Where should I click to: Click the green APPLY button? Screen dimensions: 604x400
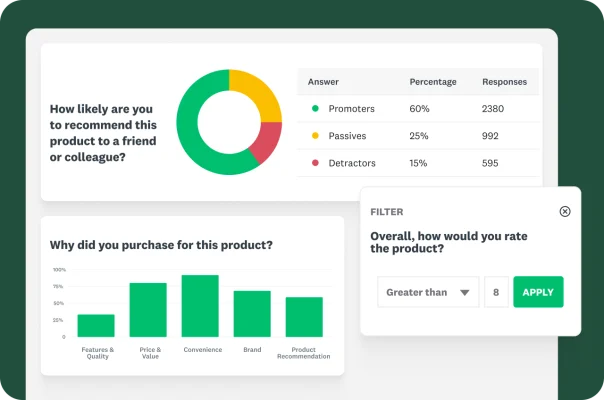pos(538,292)
